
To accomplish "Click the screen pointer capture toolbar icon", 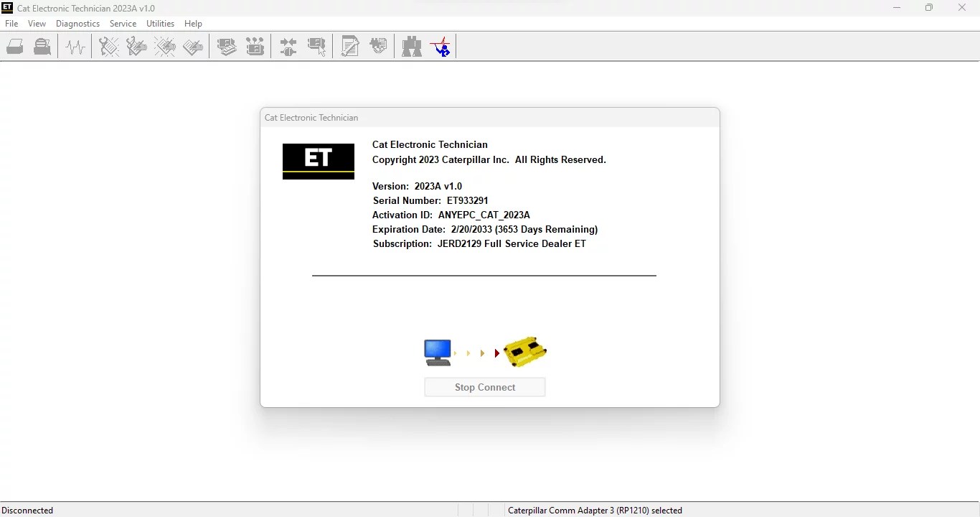I will tap(318, 46).
